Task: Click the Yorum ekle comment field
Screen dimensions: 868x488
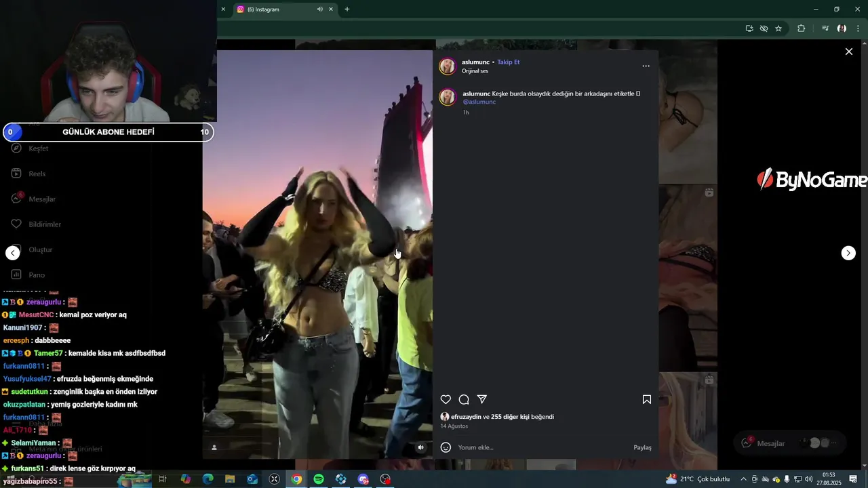Action: click(x=542, y=447)
